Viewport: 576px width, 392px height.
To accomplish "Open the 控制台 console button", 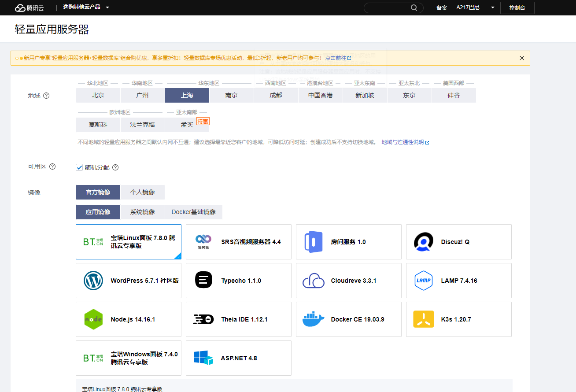I will coord(517,8).
